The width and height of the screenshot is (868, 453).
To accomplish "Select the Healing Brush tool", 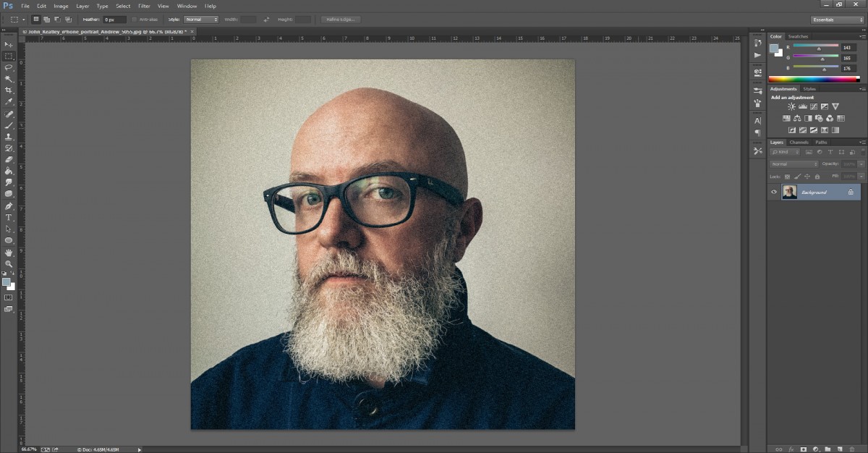I will [9, 114].
